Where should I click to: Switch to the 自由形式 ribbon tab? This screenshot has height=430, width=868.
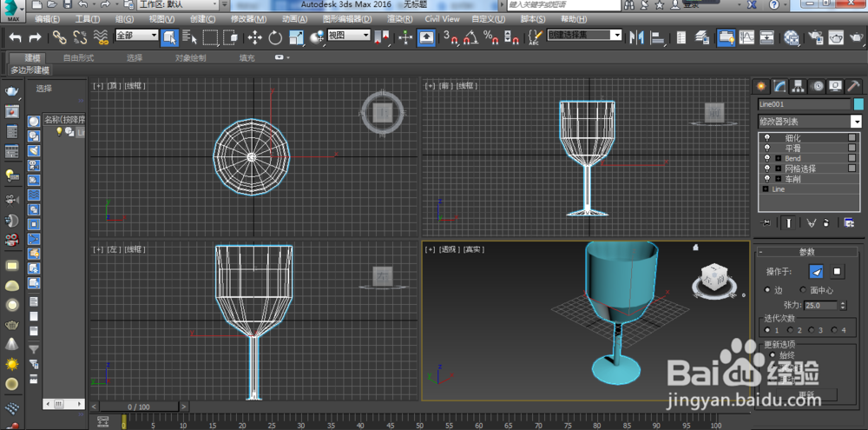point(79,57)
